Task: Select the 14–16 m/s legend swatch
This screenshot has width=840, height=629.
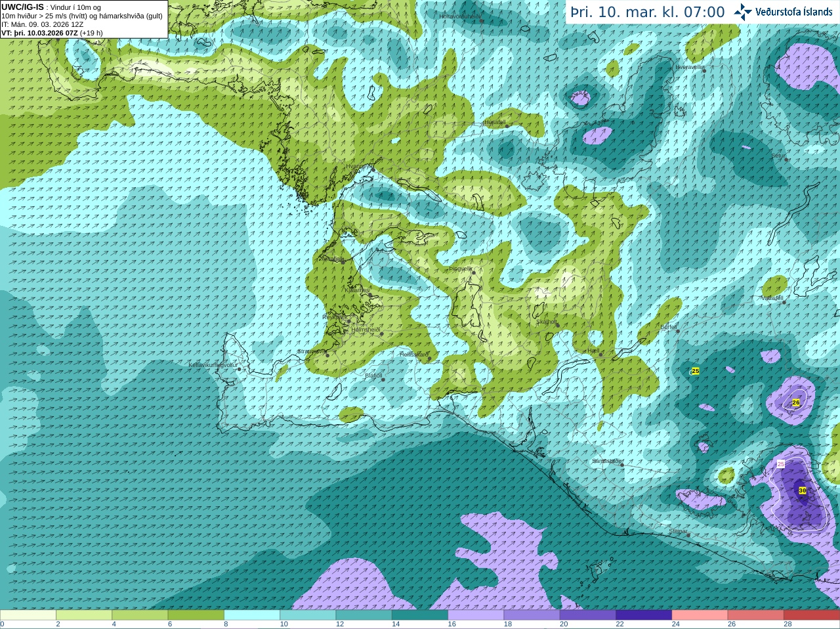Action: click(x=420, y=615)
